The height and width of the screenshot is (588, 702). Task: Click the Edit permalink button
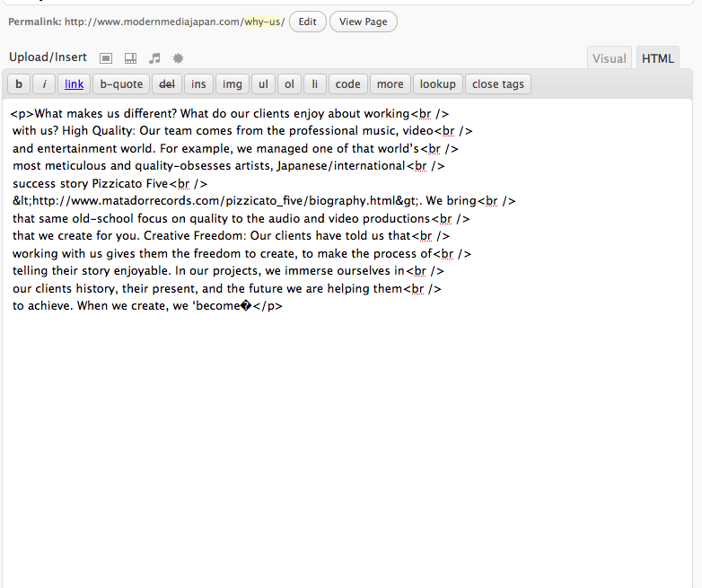pos(308,22)
